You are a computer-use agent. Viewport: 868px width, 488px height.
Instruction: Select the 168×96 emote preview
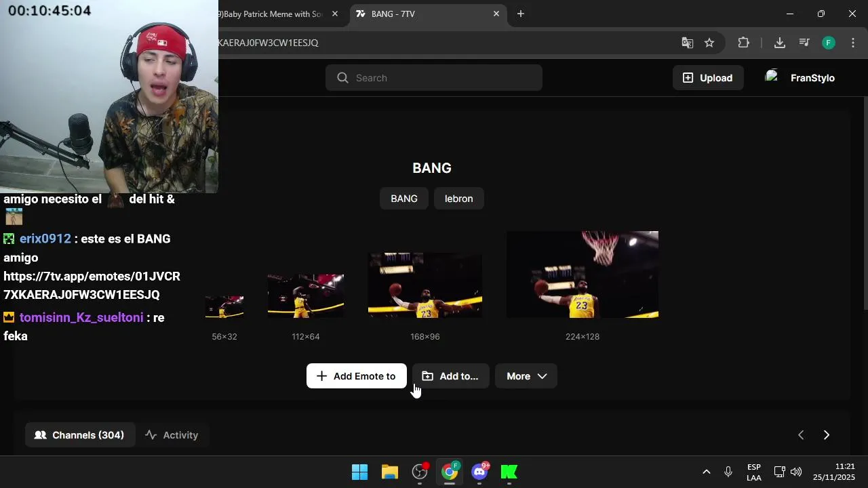(425, 285)
